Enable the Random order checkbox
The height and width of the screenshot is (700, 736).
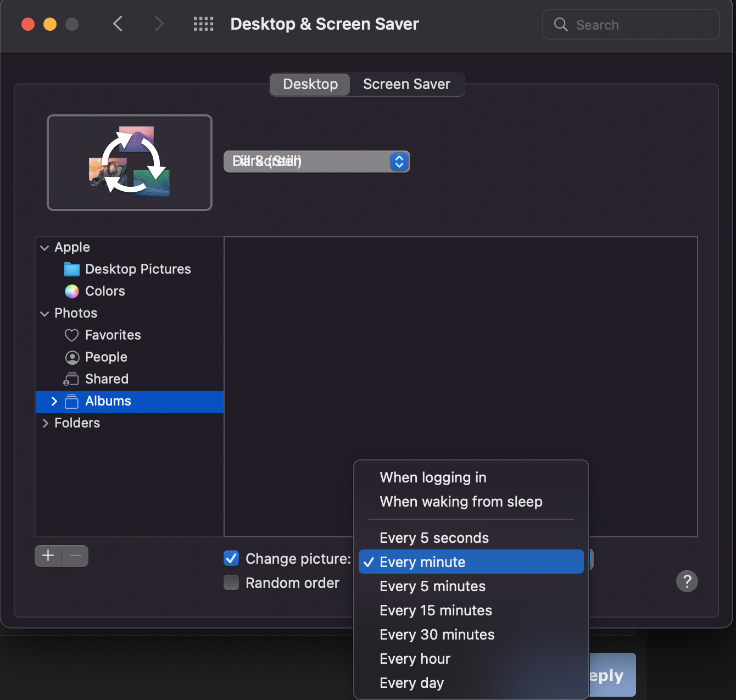(231, 582)
